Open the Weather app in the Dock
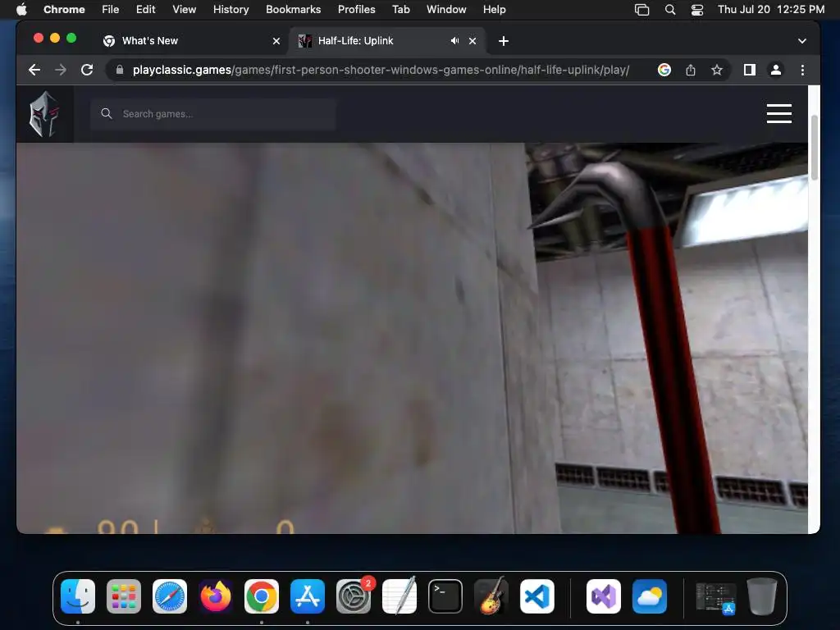The width and height of the screenshot is (840, 630). (650, 596)
